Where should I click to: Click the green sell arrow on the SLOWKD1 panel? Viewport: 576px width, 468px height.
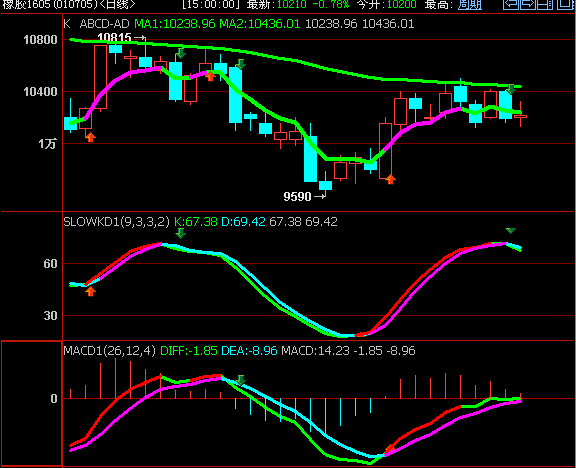pos(180,233)
